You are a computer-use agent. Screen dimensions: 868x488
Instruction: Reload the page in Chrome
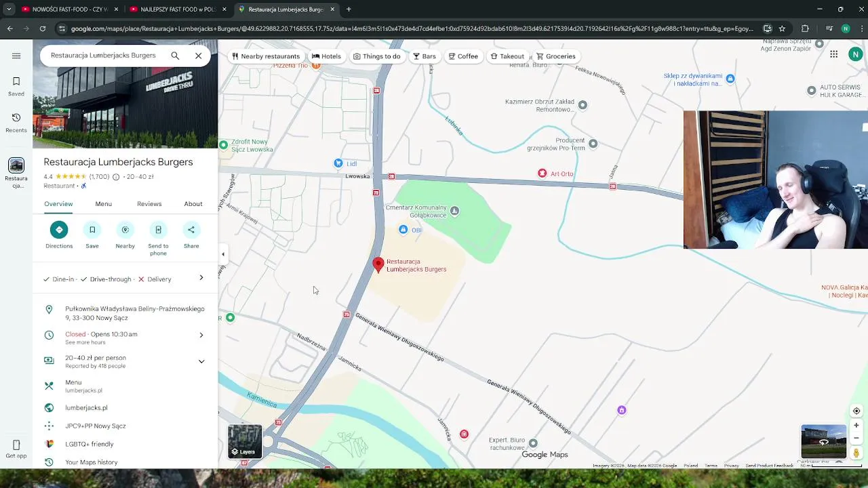(x=43, y=28)
